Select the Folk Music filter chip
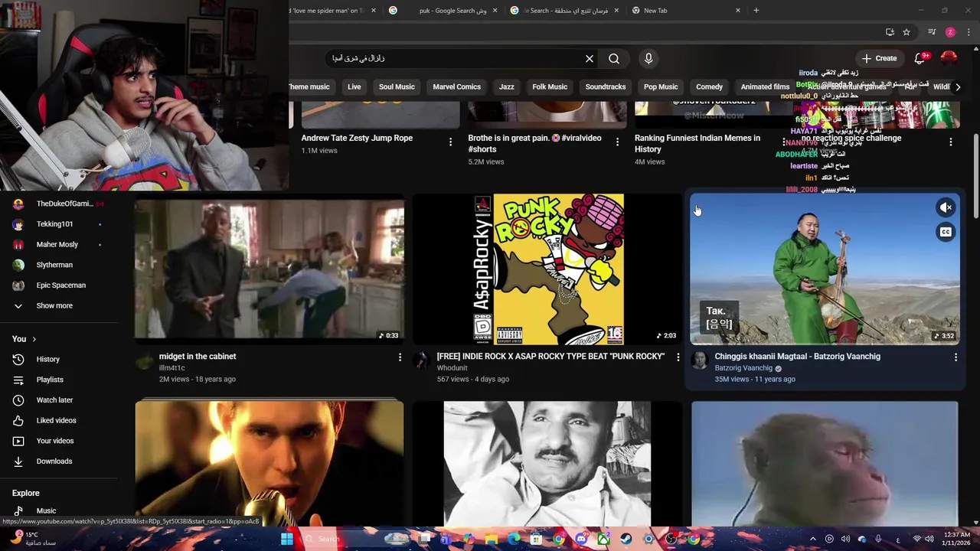Viewport: 980px width, 551px height. tap(550, 86)
